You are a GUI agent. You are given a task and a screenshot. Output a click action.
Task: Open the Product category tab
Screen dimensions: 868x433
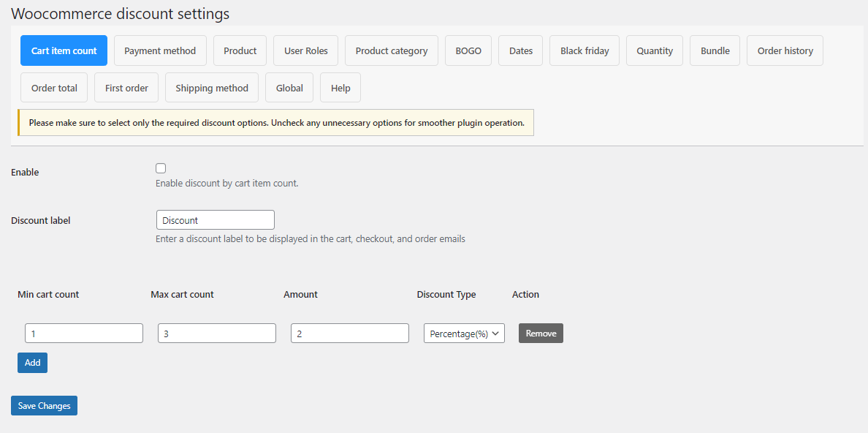(391, 50)
